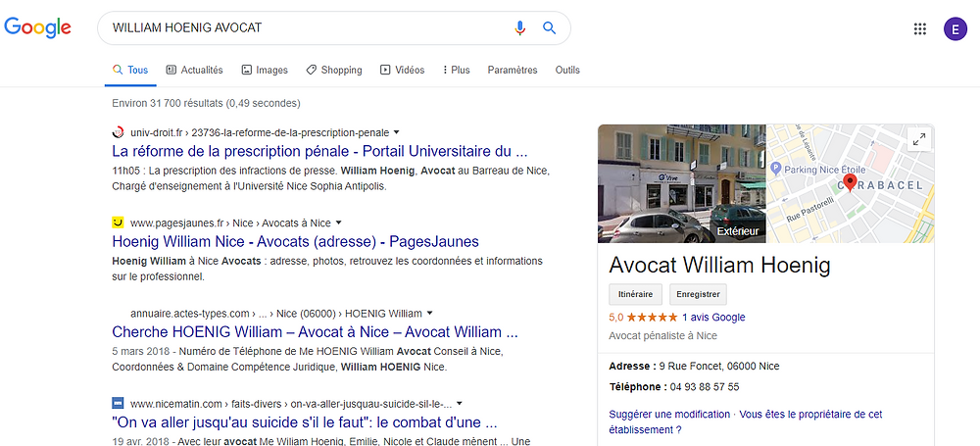Open the '1 avis Google' reviews link
The height and width of the screenshot is (446, 980).
point(713,318)
